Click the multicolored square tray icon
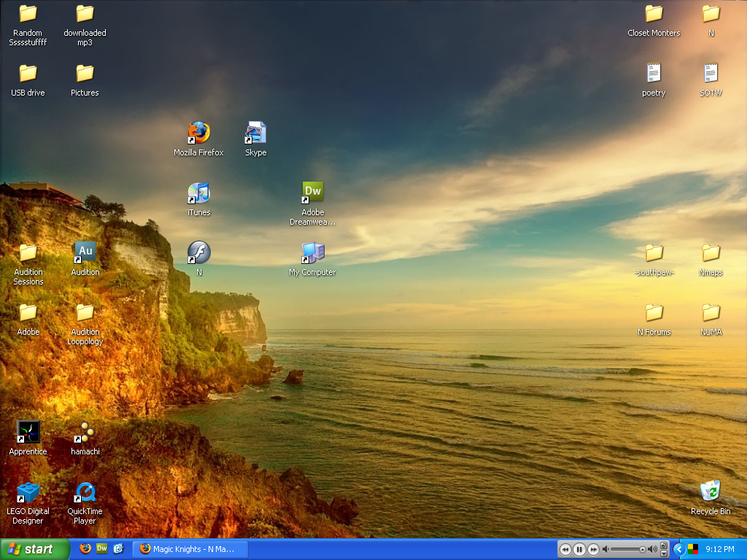This screenshot has height=560, width=747. coord(693,550)
